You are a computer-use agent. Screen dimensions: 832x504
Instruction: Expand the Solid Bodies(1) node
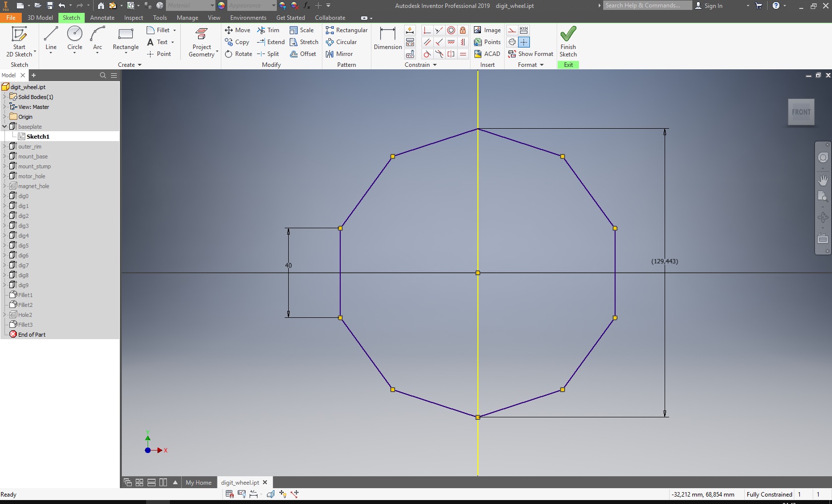coord(5,97)
